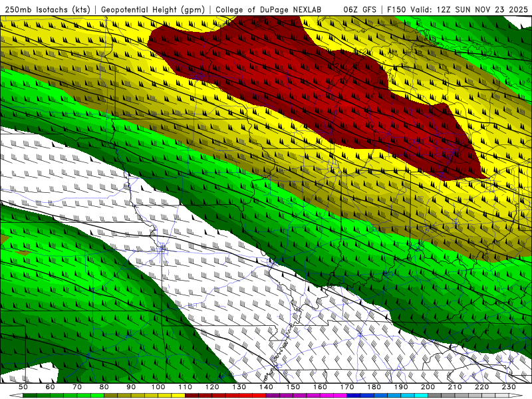Click the 100 value on color scale
532x399 pixels.
[x=158, y=387]
